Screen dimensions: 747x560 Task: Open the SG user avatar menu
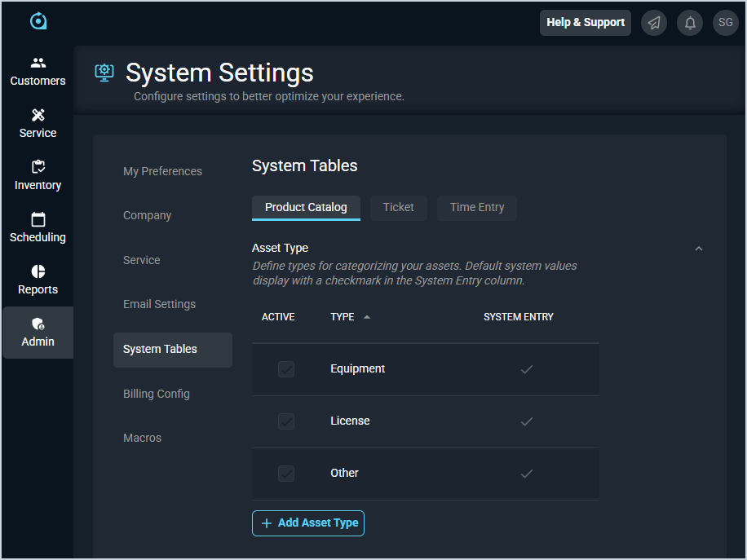click(x=725, y=23)
